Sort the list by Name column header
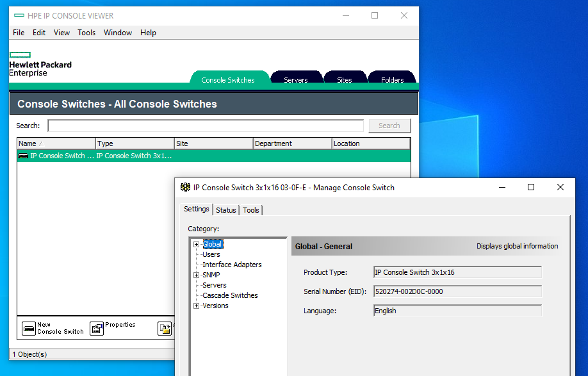Viewport: 588px width, 376px height. 56,143
